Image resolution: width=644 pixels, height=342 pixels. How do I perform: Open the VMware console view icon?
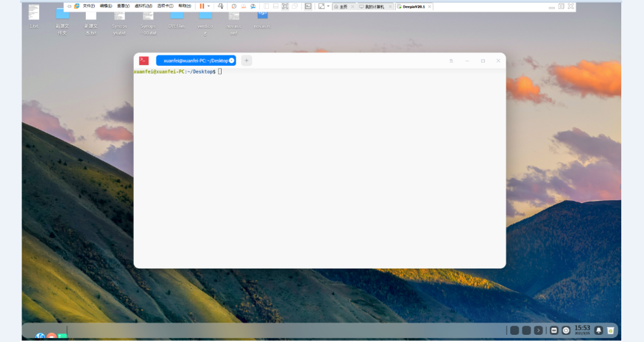click(308, 6)
